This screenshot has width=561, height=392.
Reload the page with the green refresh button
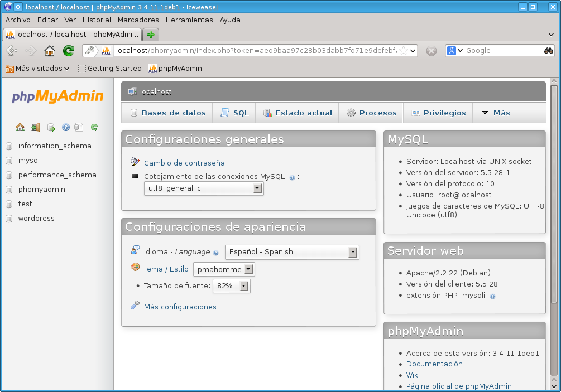click(69, 51)
